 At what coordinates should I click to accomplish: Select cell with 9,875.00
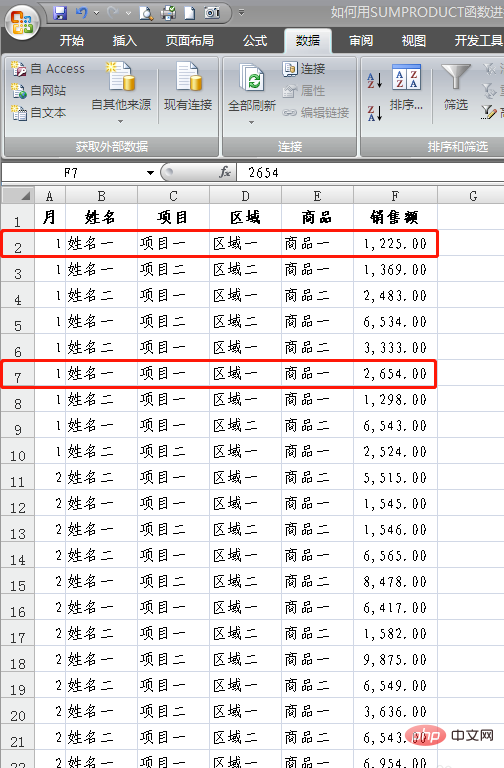[x=395, y=659]
